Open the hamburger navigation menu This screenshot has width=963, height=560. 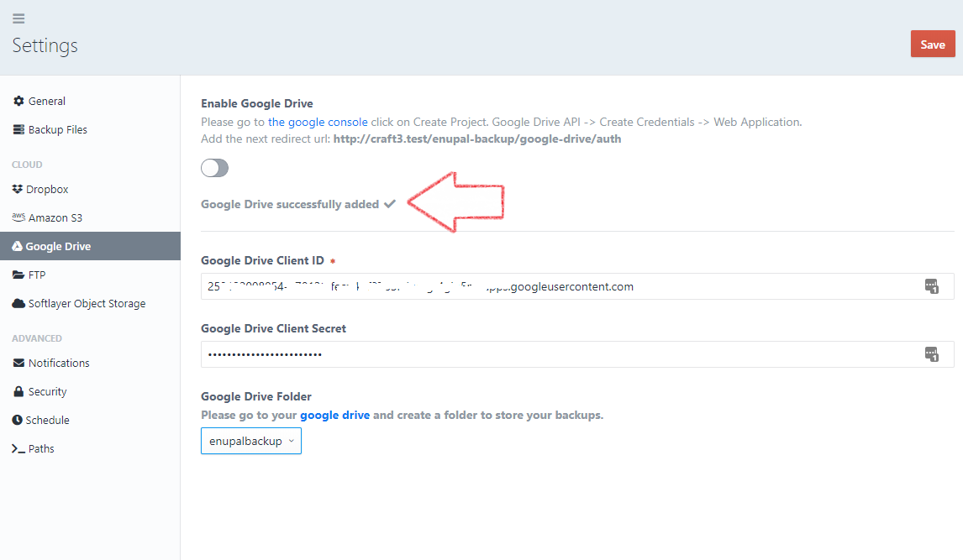click(x=18, y=18)
